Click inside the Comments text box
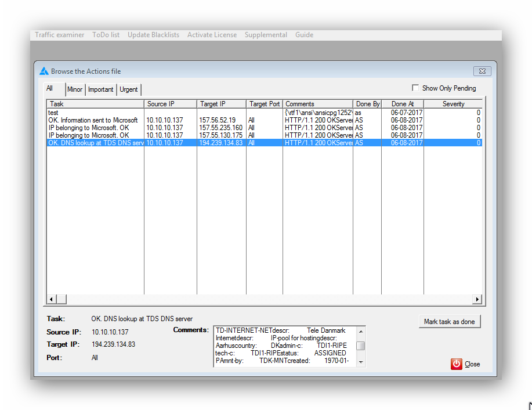Screen dimensions: 532x410 coord(285,346)
